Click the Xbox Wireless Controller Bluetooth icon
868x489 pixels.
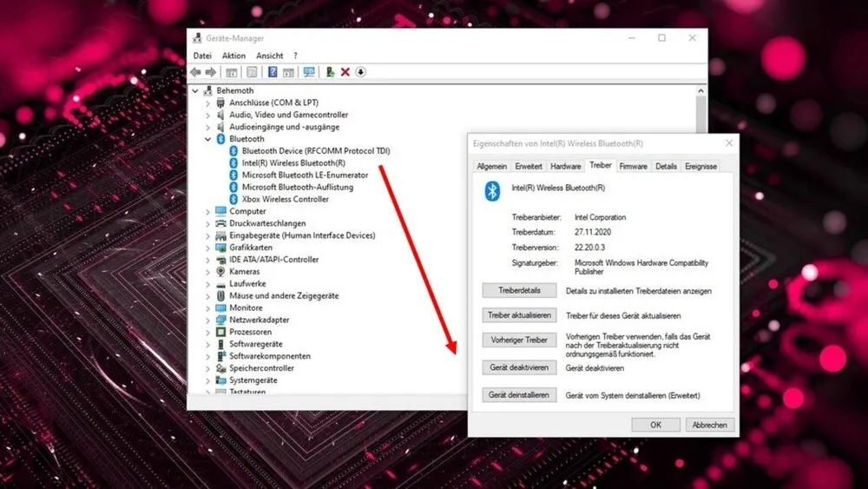coord(233,200)
